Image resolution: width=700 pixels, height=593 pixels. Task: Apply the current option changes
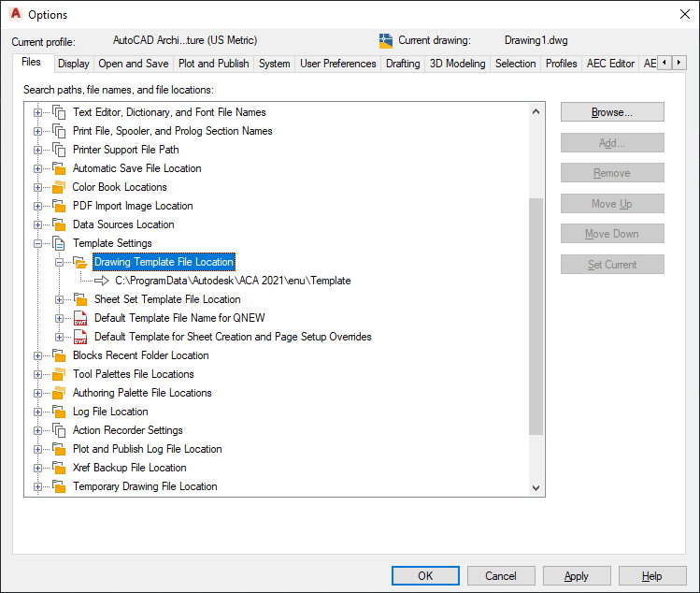[577, 576]
